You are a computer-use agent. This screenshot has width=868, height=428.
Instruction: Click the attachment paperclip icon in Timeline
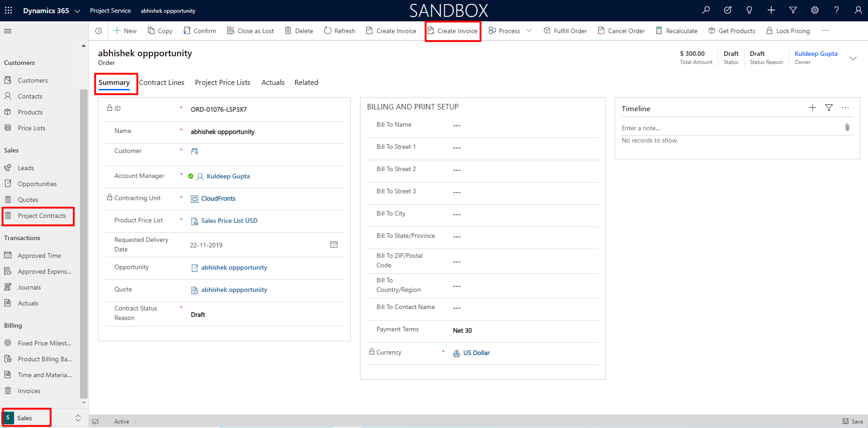(x=847, y=128)
